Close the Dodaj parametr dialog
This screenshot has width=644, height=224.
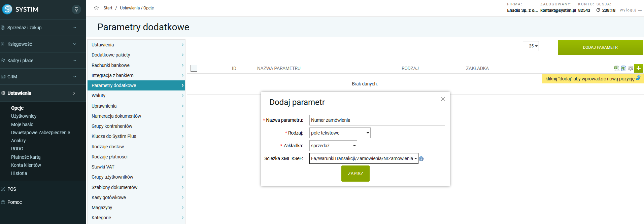click(443, 99)
